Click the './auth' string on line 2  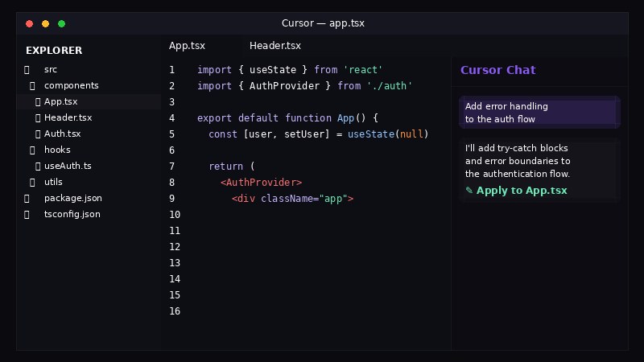tap(390, 86)
